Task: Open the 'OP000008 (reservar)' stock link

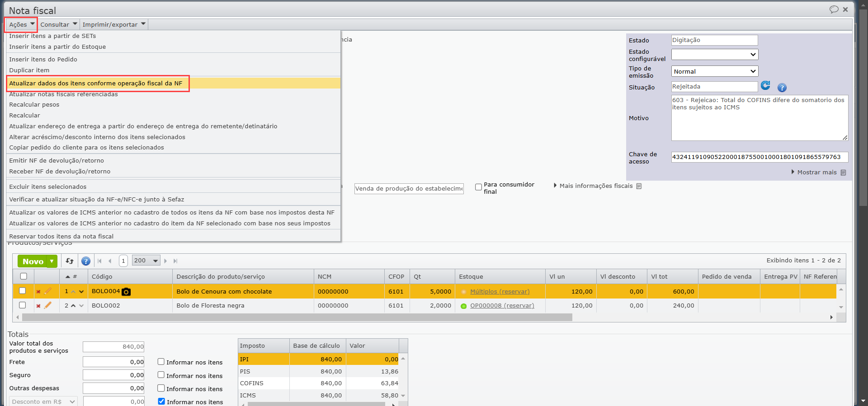Action: 502,306
